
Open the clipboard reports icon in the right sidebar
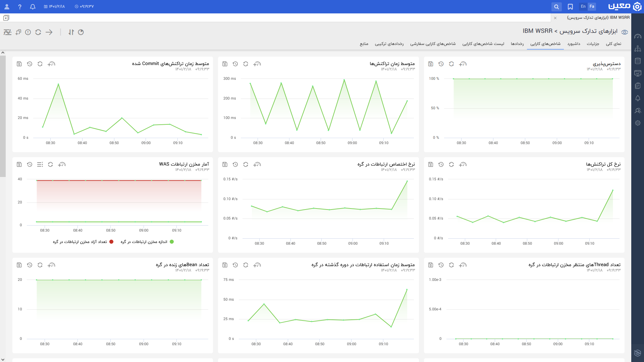pyautogui.click(x=638, y=86)
